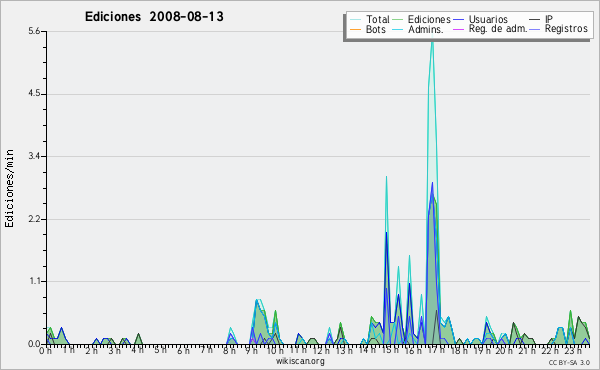
Task: Click the 0 h tick label
Action: [46, 350]
